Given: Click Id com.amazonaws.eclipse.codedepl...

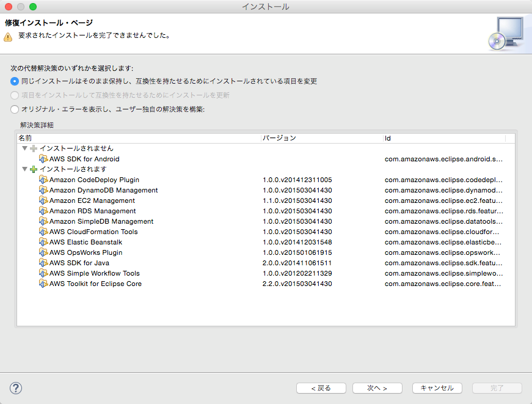Looking at the screenshot, I should pyautogui.click(x=444, y=180).
